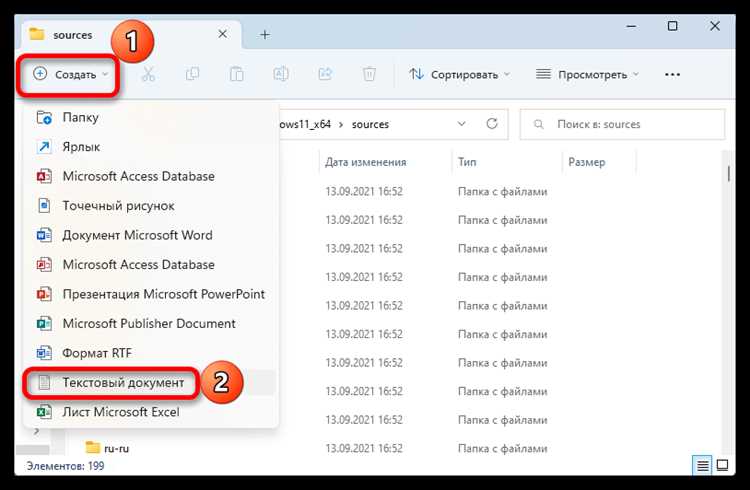Image resolution: width=750 pixels, height=490 pixels.
Task: Click the Word icon beside Документ Microsoft Word
Action: tap(44, 235)
